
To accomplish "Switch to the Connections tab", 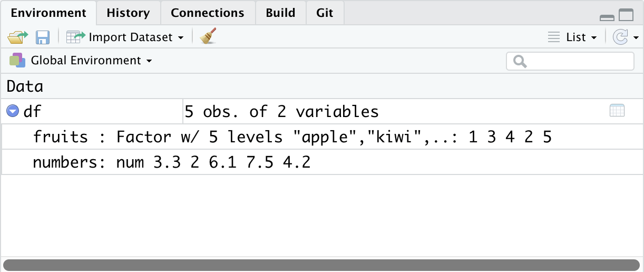I will pyautogui.click(x=208, y=13).
